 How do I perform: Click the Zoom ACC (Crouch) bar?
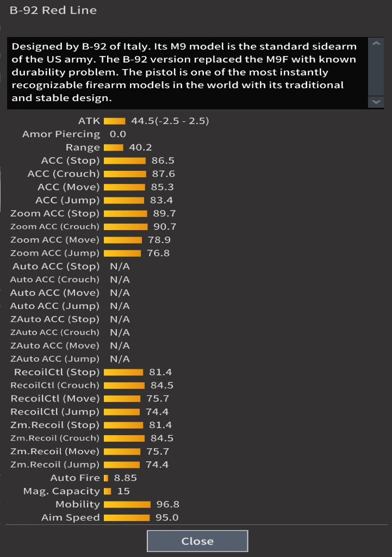point(126,226)
